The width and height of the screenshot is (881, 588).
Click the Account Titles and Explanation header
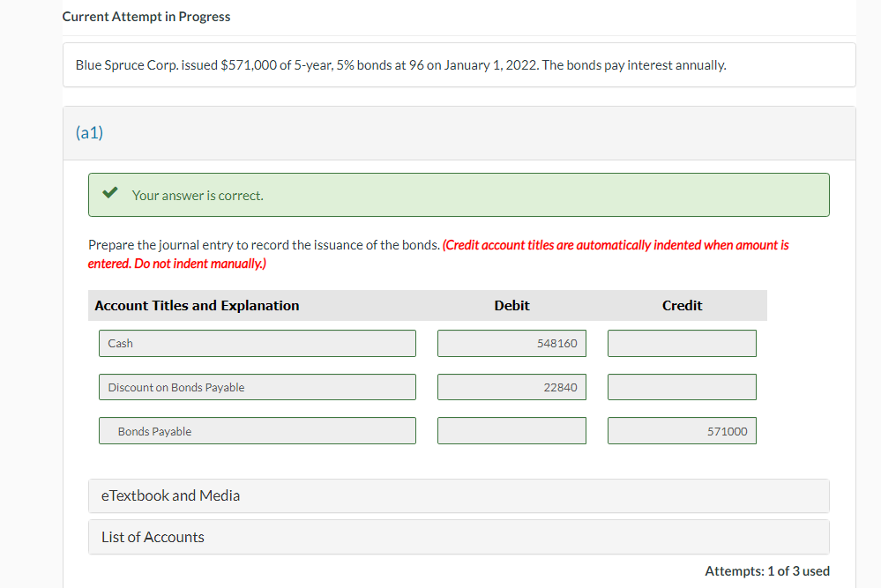196,305
